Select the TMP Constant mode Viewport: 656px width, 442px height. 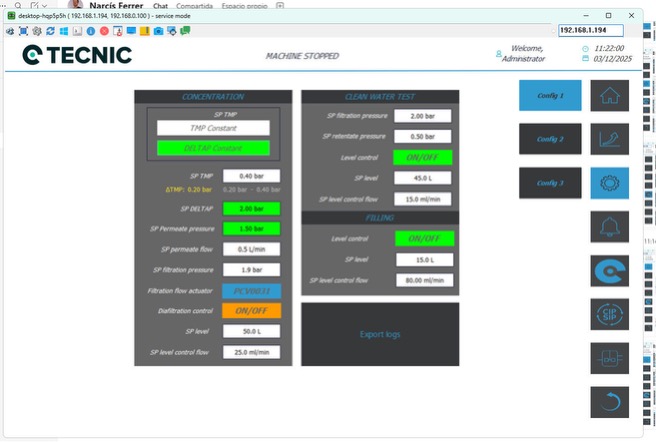tap(213, 128)
